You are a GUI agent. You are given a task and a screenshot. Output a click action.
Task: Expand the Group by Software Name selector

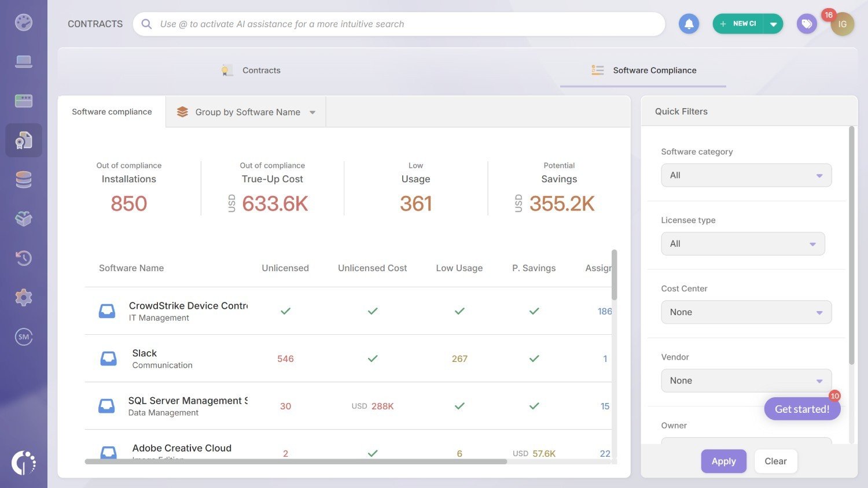[x=245, y=112]
